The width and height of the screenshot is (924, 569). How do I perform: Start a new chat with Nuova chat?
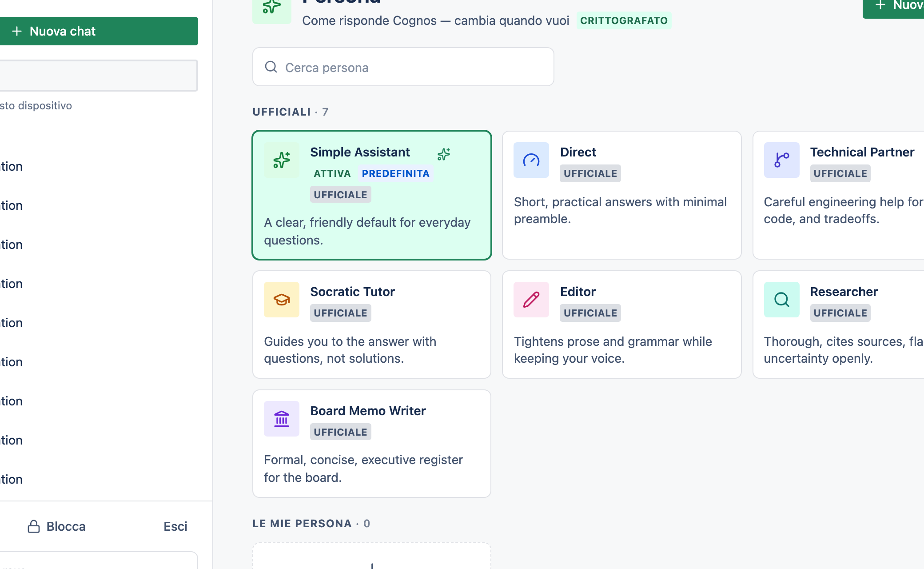99,31
